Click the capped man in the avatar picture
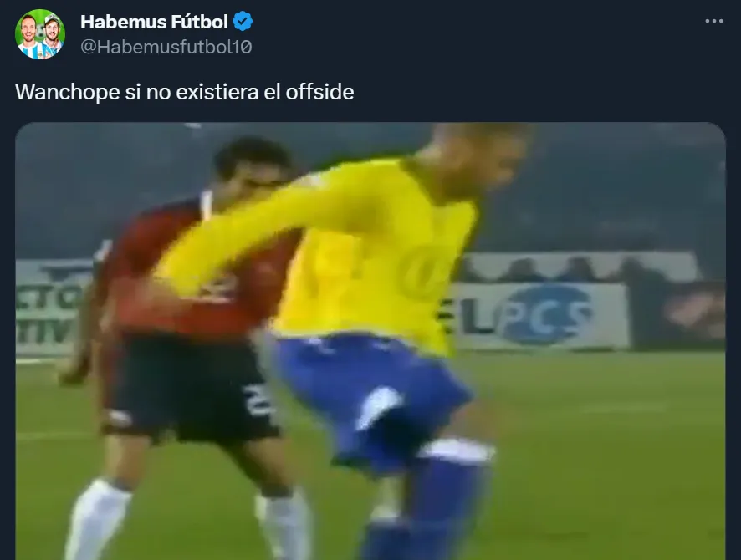741x560 pixels. 53,35
